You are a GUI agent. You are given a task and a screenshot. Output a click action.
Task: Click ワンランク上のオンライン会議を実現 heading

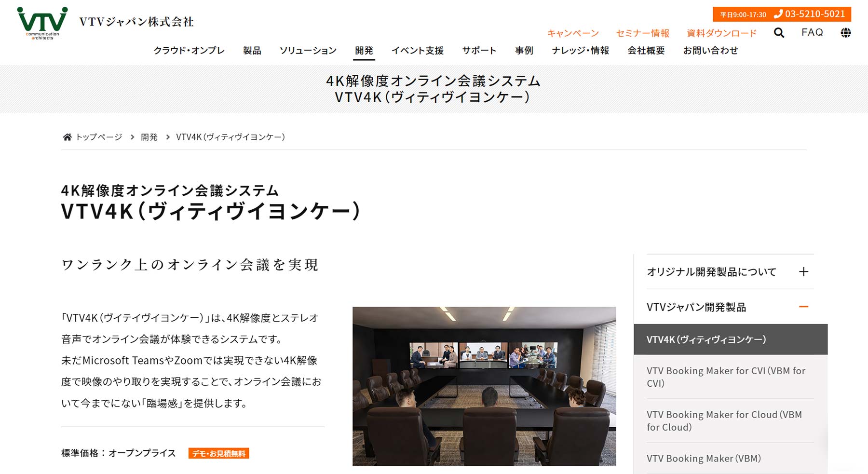(190, 265)
